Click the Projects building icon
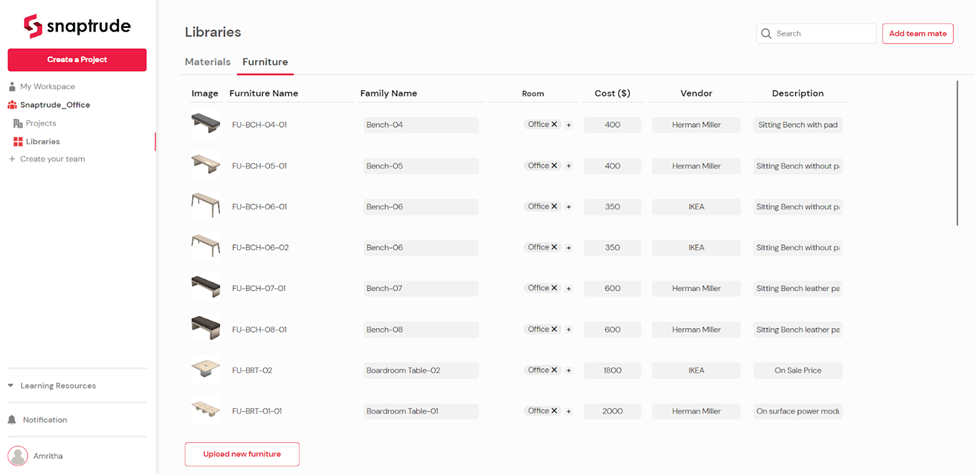The width and height of the screenshot is (975, 474). click(x=18, y=123)
